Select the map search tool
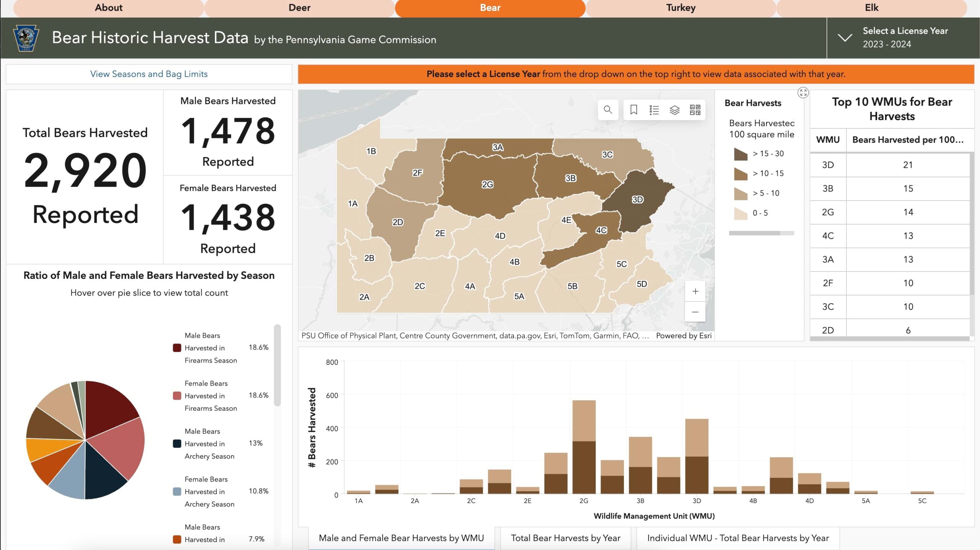 point(608,110)
